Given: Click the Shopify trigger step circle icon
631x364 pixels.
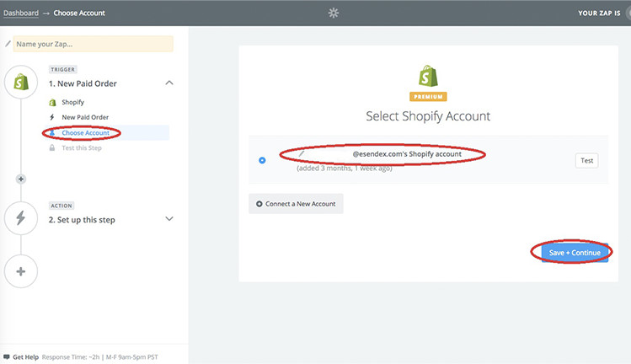Looking at the screenshot, I should 21,83.
